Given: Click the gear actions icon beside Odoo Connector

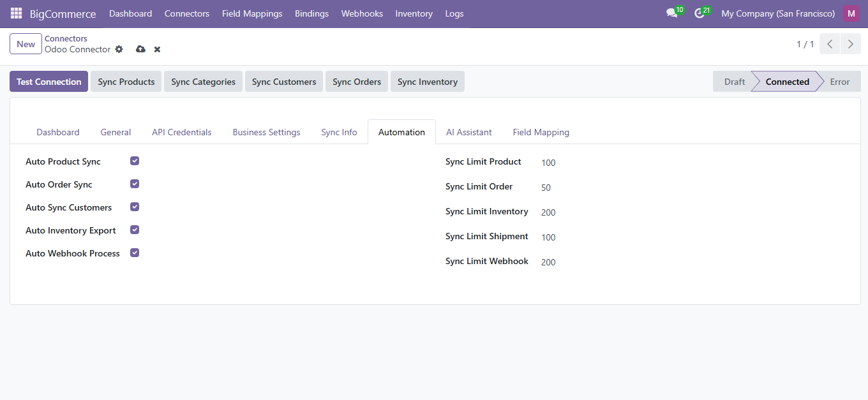Looking at the screenshot, I should (119, 49).
